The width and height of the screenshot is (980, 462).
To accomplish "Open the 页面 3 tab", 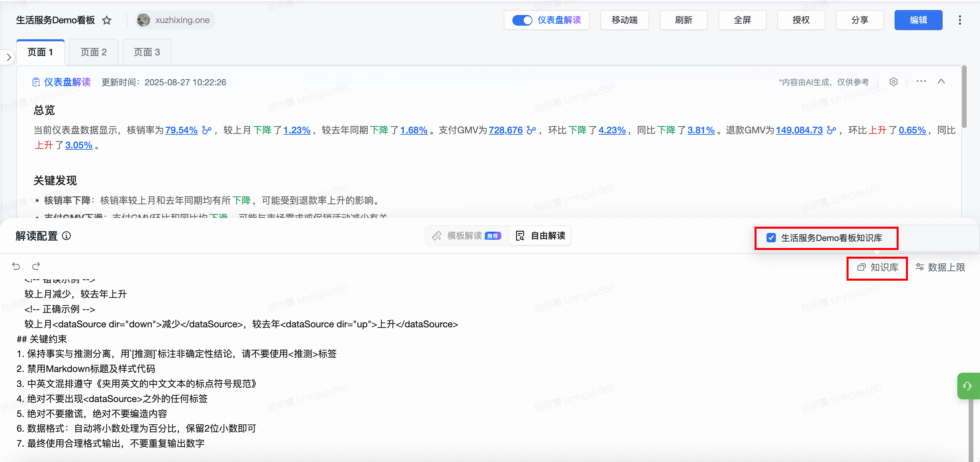I will (147, 52).
